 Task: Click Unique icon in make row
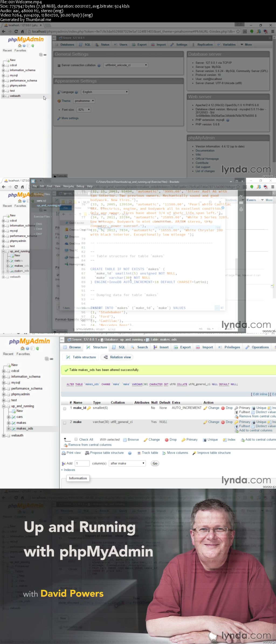254,422
